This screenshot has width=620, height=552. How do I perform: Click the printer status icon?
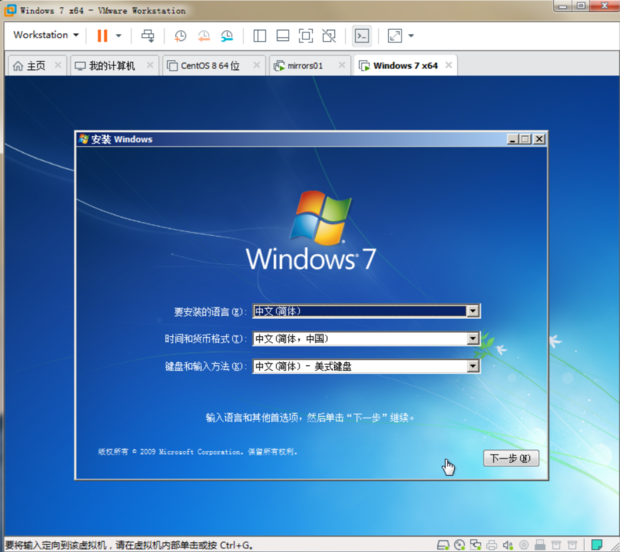(x=491, y=545)
